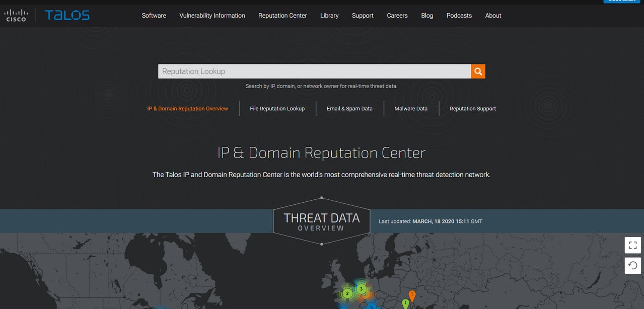Select the green cluster marker labeled 2
Viewport: 644px width, 309px height.
pos(347,293)
